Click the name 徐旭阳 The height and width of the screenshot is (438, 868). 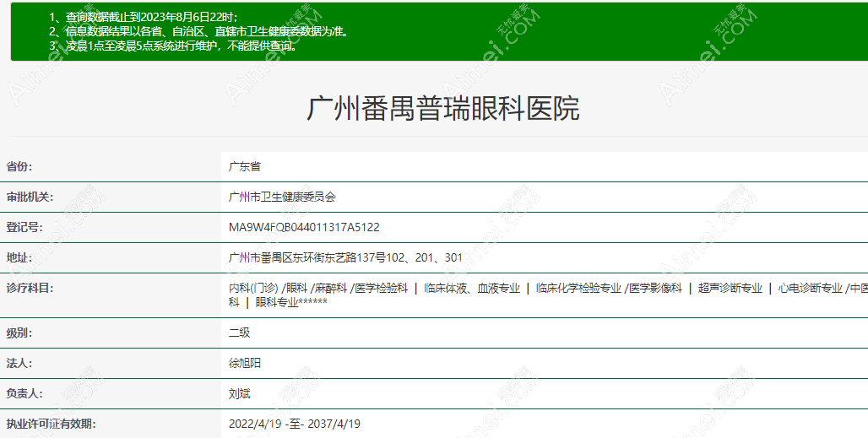click(245, 364)
